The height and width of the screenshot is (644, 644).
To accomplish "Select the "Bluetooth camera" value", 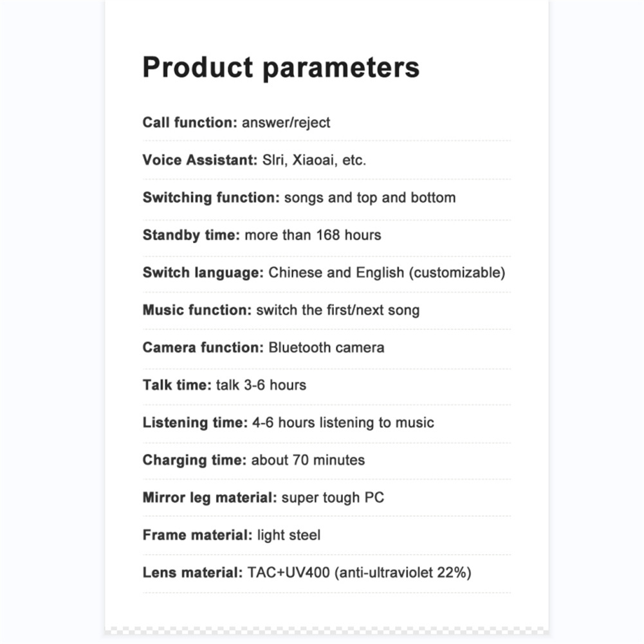I will click(x=326, y=347).
